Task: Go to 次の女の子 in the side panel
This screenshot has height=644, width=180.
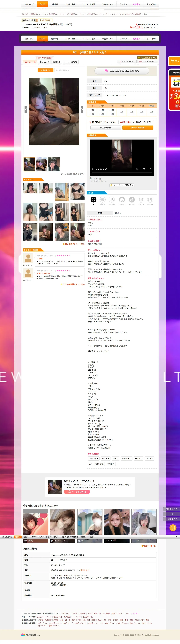Action: pos(172,509)
